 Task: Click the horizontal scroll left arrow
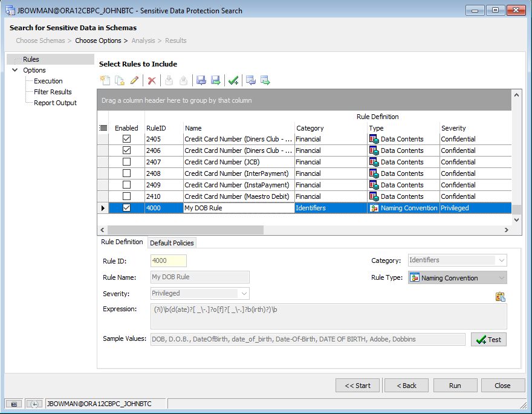pyautogui.click(x=102, y=230)
